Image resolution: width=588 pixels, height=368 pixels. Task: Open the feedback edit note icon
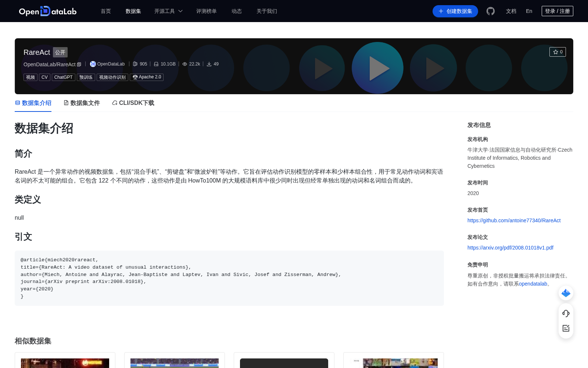(x=566, y=328)
